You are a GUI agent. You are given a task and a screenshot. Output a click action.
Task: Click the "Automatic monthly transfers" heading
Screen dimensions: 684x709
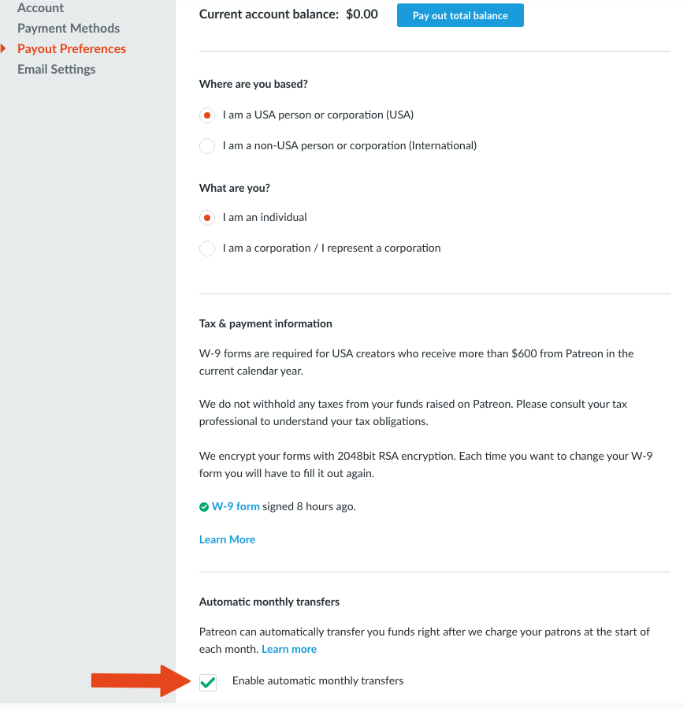[x=269, y=602]
